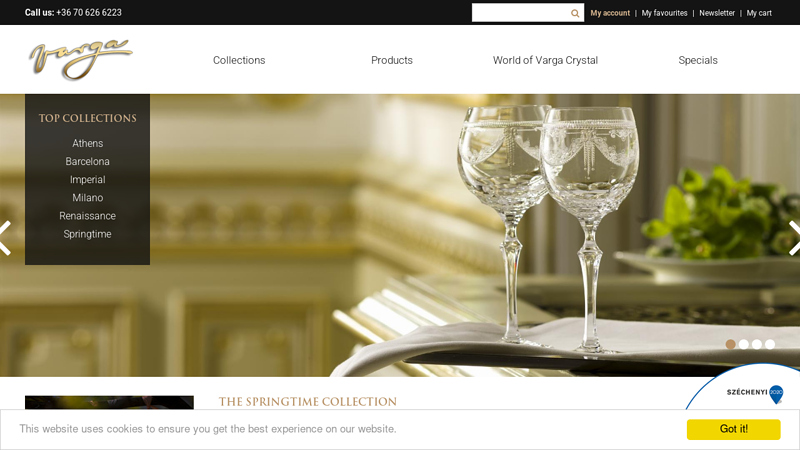Expand the Collections menu
The image size is (800, 450).
coord(239,60)
